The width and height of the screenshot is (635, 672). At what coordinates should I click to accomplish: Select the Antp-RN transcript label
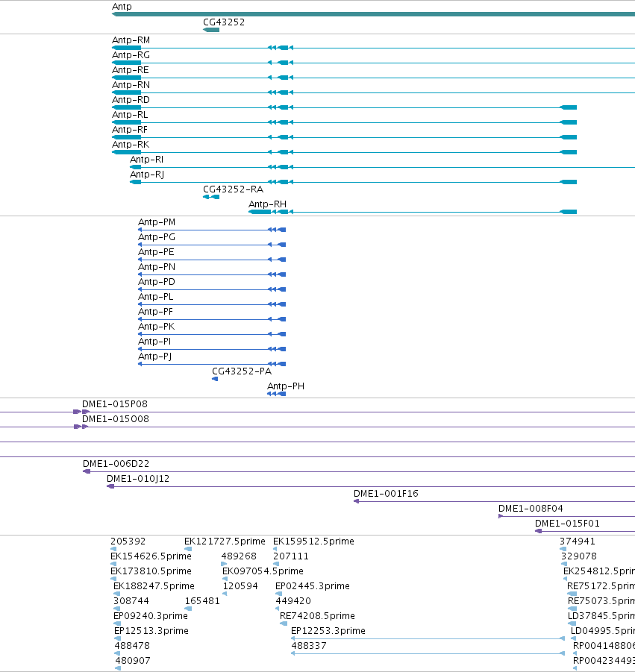131,85
